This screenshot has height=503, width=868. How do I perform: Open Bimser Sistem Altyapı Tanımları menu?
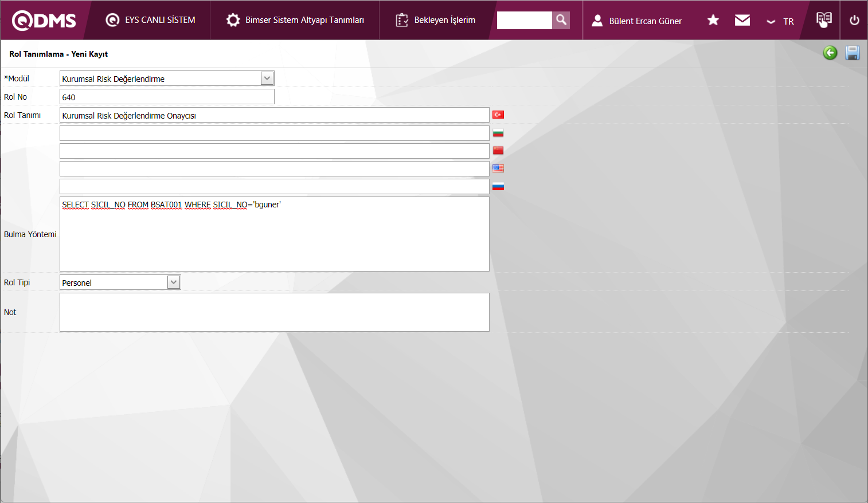(x=295, y=20)
